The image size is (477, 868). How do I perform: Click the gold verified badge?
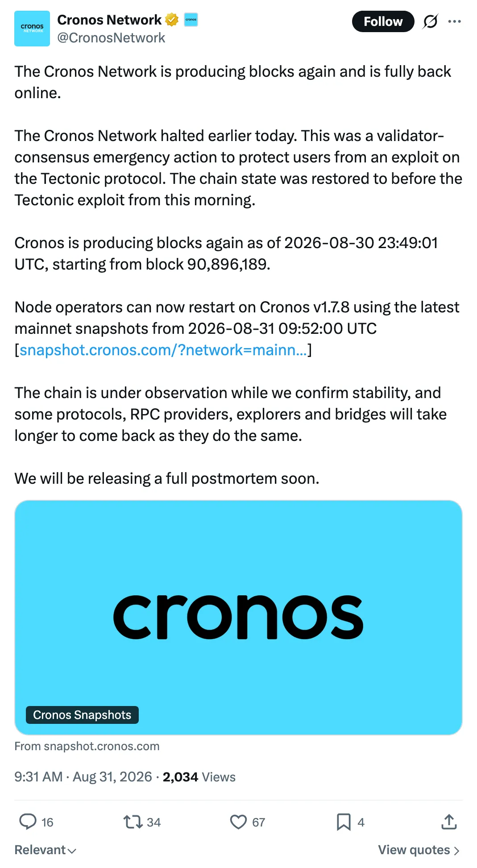point(172,20)
